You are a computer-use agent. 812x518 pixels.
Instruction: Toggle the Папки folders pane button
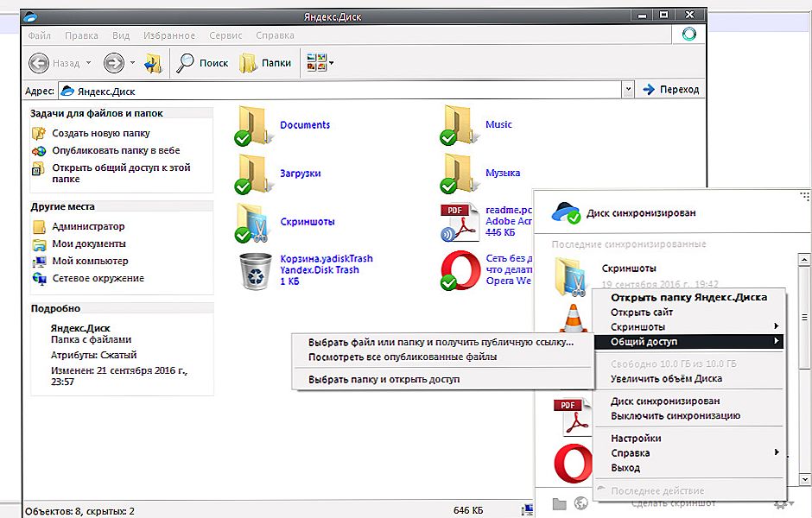pos(265,63)
